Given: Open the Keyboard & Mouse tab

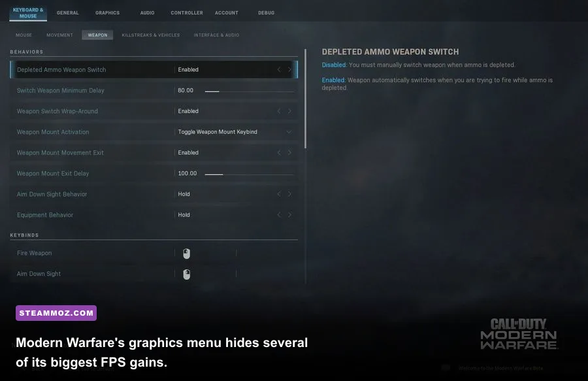Looking at the screenshot, I should point(28,13).
